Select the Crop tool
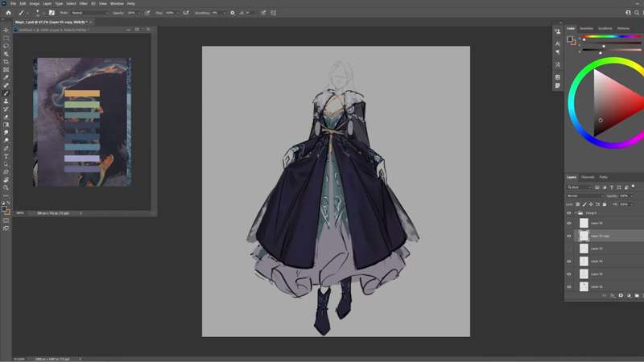 pyautogui.click(x=6, y=62)
